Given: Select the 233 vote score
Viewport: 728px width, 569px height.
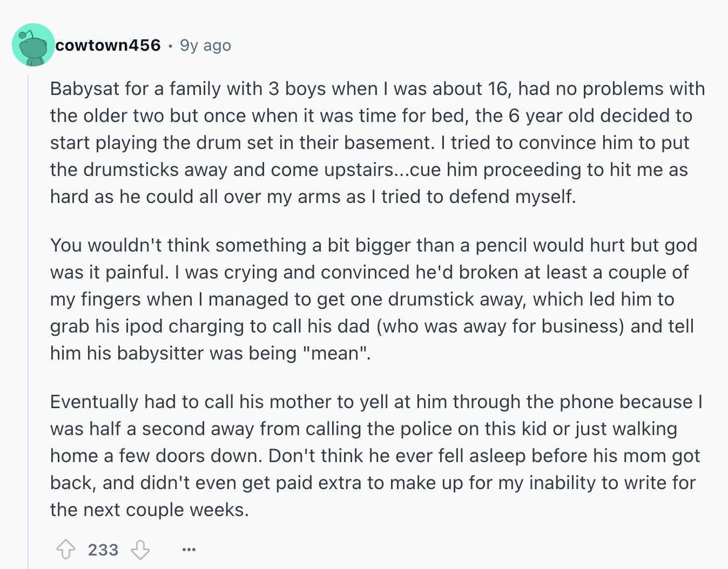Looking at the screenshot, I should click(103, 550).
